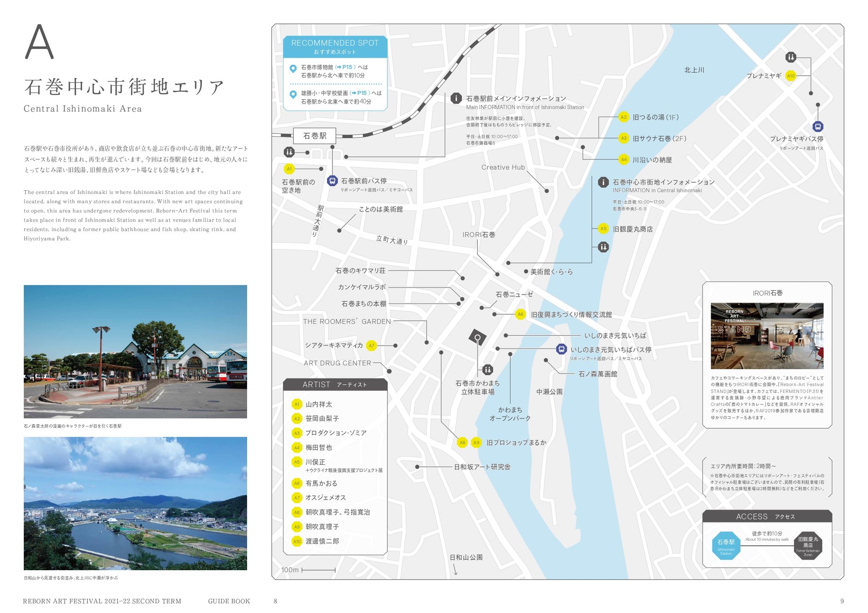The image size is (868, 613).
Task: Click the location pin for 石巻市博物館
Action: (293, 69)
